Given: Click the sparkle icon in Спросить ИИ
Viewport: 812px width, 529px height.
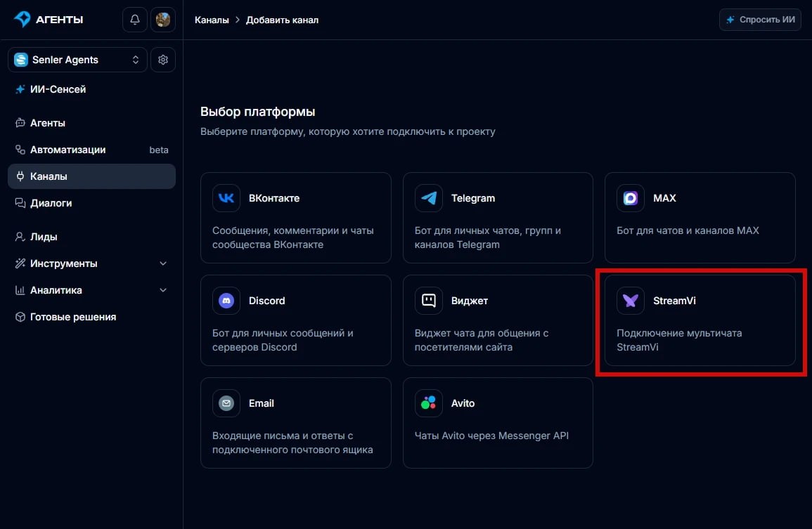Looking at the screenshot, I should tap(730, 20).
